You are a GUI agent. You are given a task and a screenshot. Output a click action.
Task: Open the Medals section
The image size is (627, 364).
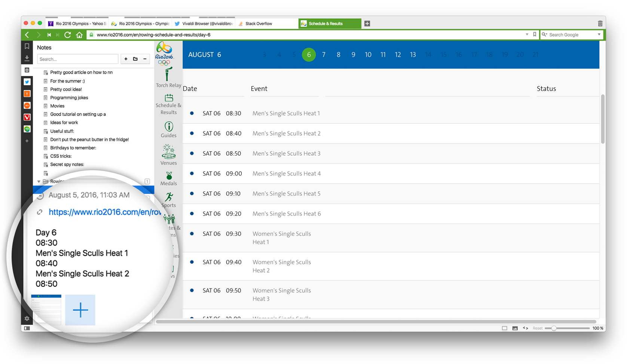pos(168,178)
